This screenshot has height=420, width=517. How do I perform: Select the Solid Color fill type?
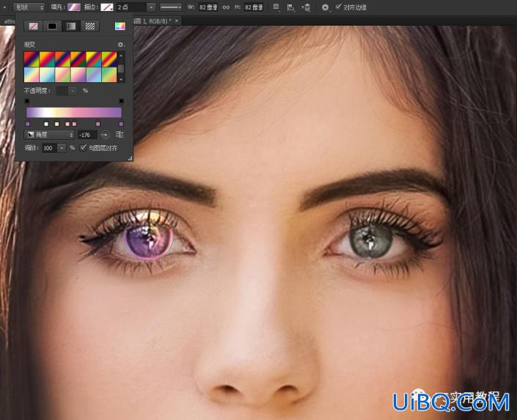coord(52,26)
